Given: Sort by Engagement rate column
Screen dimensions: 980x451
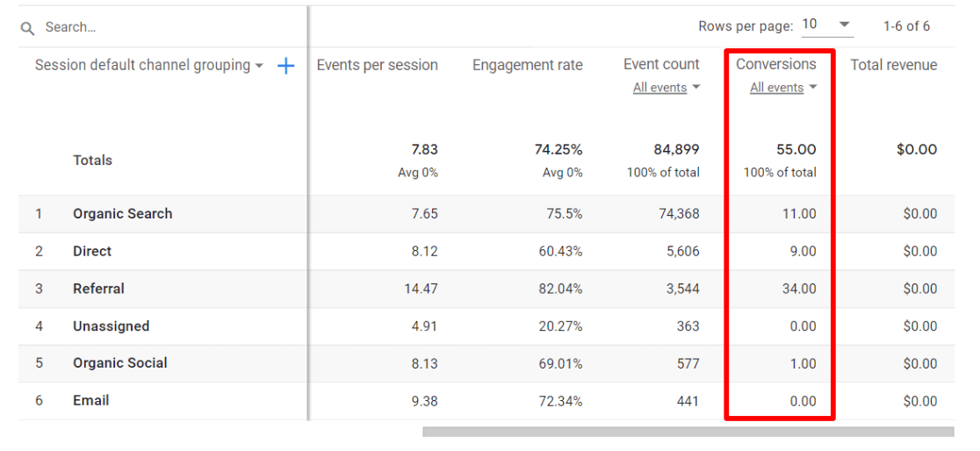Looking at the screenshot, I should [x=527, y=65].
